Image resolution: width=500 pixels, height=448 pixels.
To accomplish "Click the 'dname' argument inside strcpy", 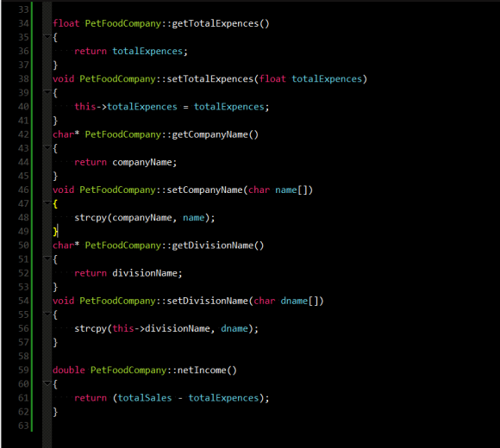I will click(x=234, y=328).
